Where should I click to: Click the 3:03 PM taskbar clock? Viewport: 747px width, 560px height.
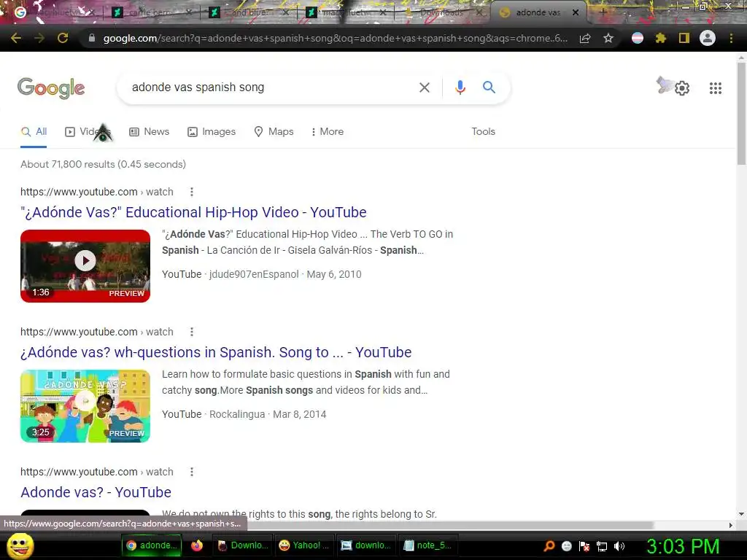[x=683, y=546]
